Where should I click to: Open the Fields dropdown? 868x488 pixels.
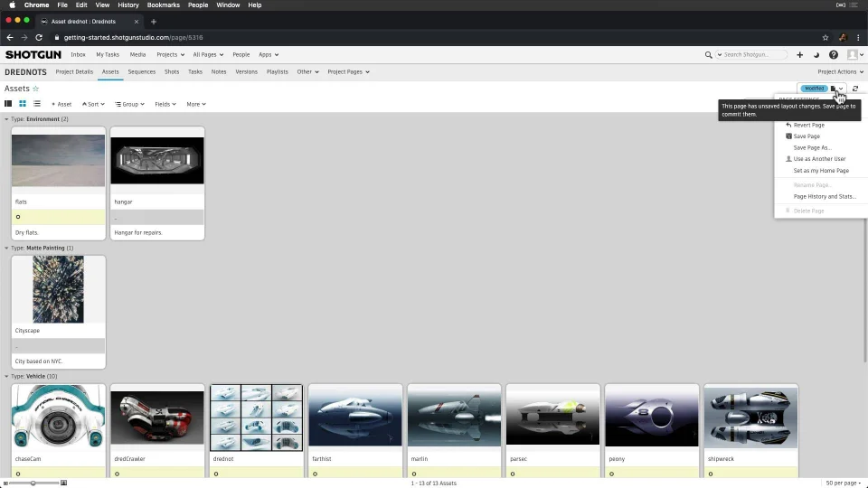coord(165,104)
